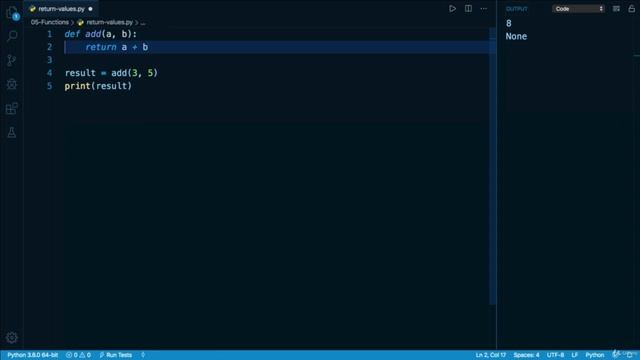Split the editor to the right

pos(468,9)
